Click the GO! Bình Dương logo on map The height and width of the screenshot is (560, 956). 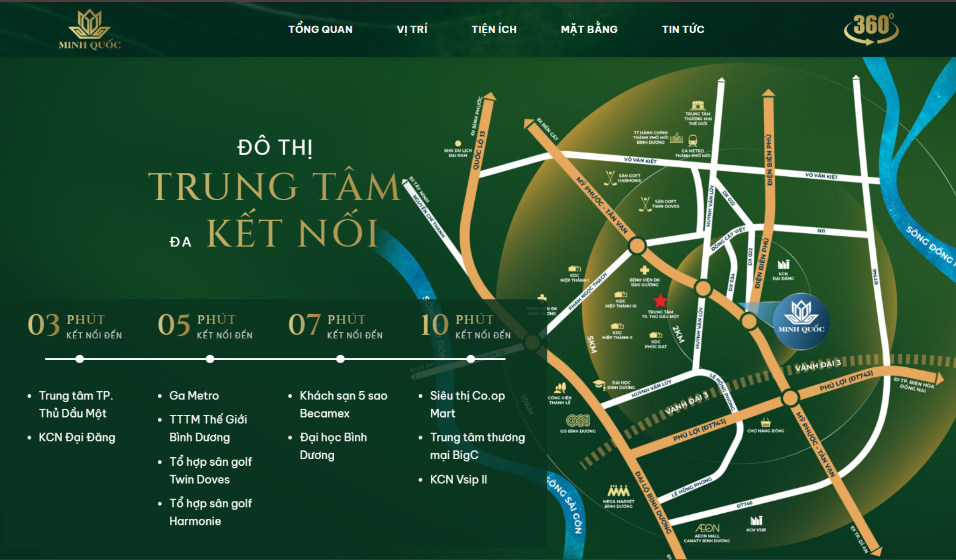578,420
